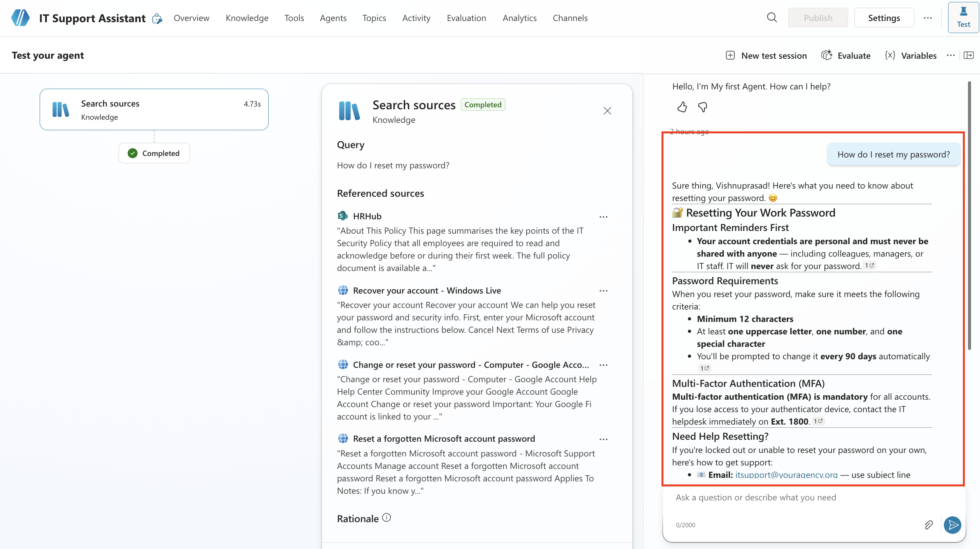
Task: Open the Change or reset your password source
Action: (471, 365)
